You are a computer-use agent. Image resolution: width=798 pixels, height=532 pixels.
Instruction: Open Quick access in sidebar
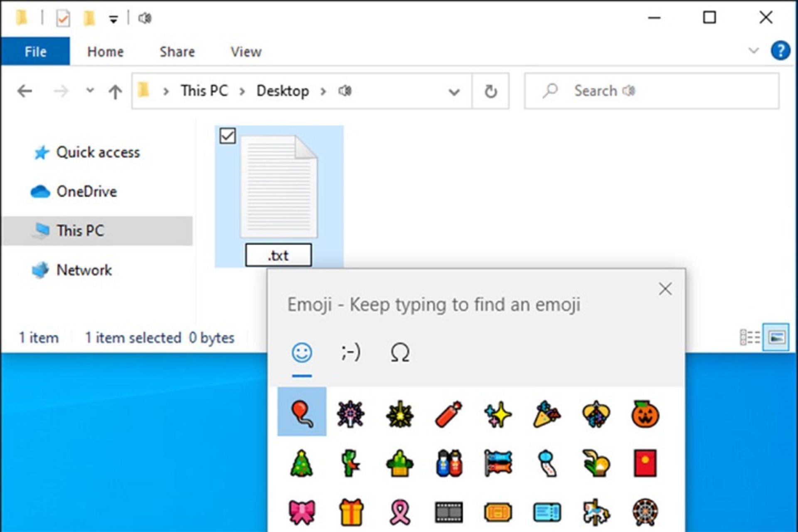(98, 152)
